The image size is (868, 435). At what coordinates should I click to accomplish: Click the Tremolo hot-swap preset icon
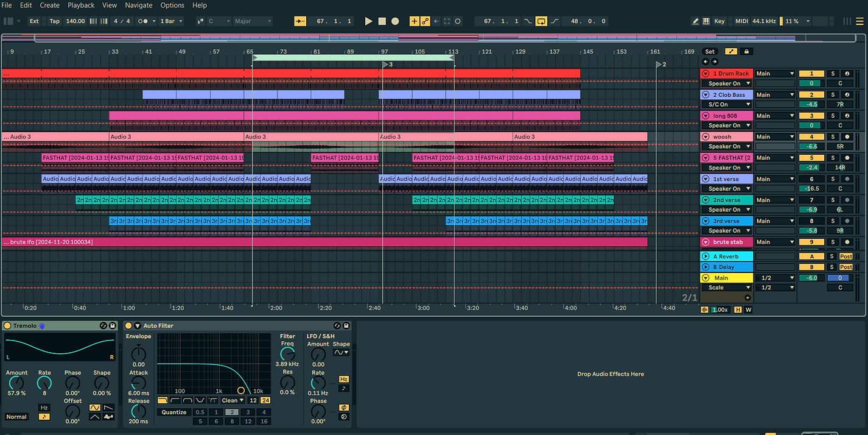coord(103,326)
